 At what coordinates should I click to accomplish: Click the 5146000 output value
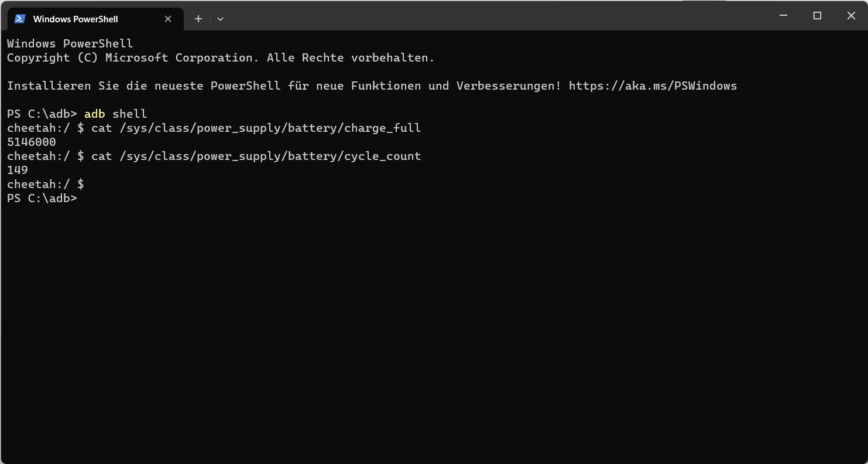(32, 142)
